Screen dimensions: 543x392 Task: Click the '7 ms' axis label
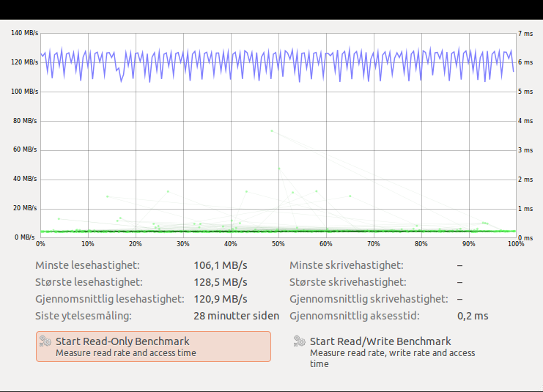(525, 34)
